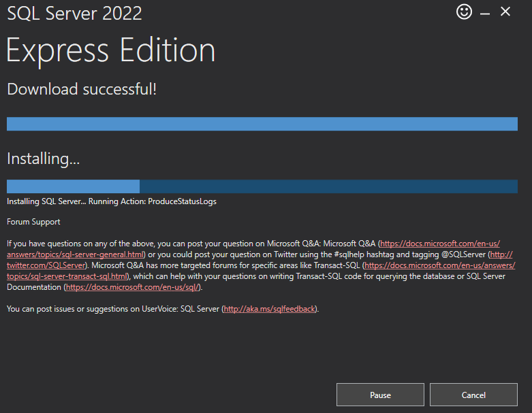This screenshot has height=413, width=532.
Task: Click the 'Forum Support' heading
Action: [x=33, y=222]
